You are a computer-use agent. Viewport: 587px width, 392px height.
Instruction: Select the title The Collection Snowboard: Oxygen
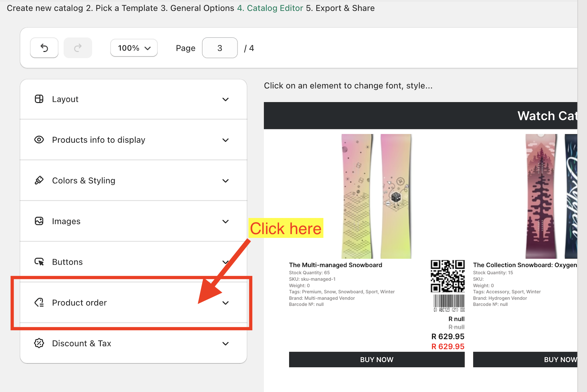[525, 265]
